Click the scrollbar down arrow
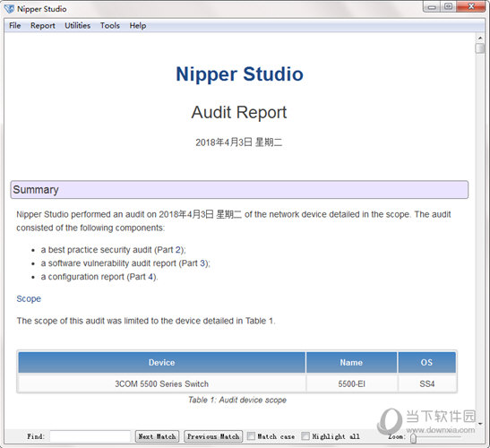Viewport: 490px width, 448px height. coord(480,424)
